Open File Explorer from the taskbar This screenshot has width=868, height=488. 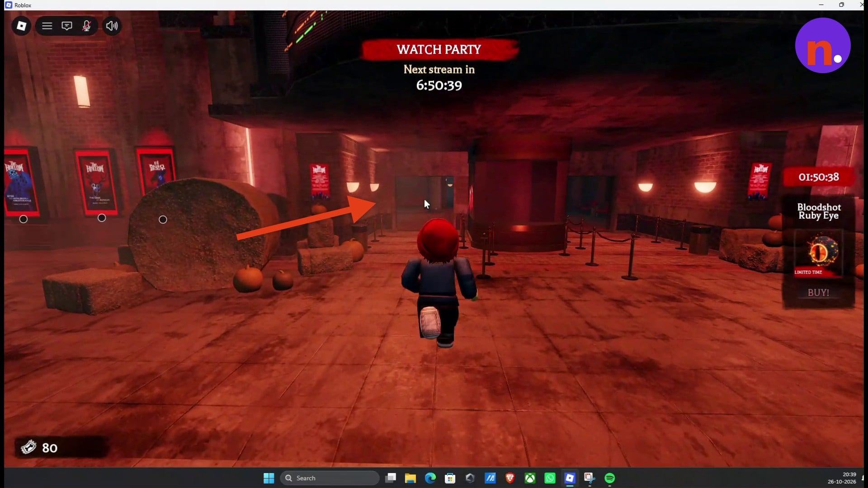point(410,478)
